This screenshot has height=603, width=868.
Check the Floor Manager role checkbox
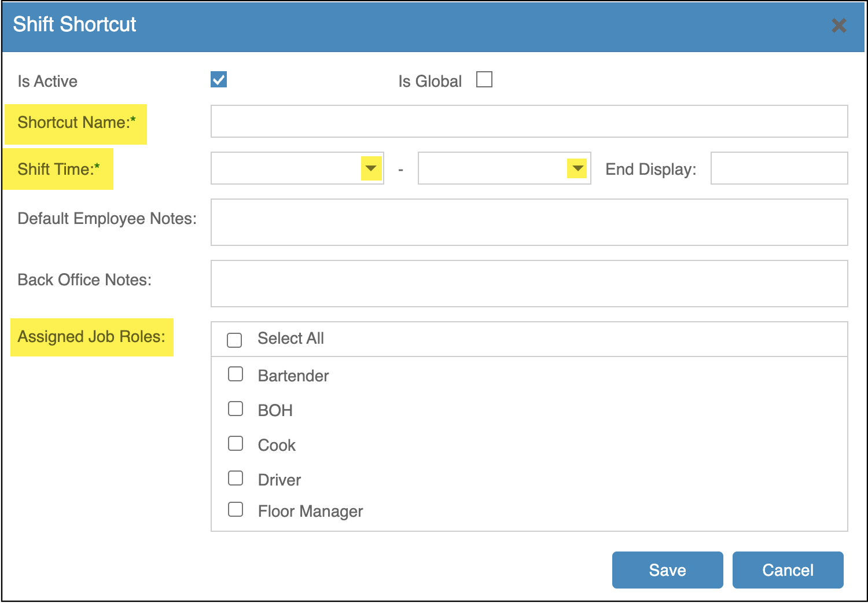pos(236,510)
